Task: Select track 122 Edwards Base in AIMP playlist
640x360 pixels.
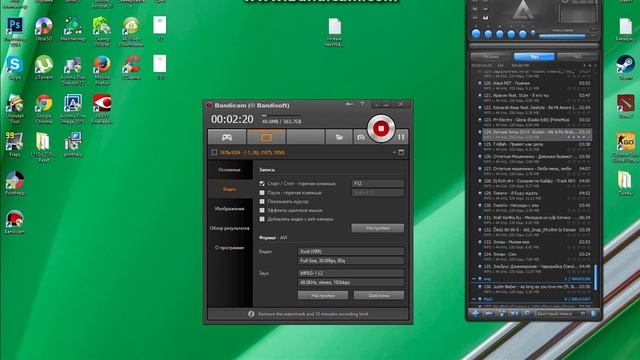Action: 534,110
